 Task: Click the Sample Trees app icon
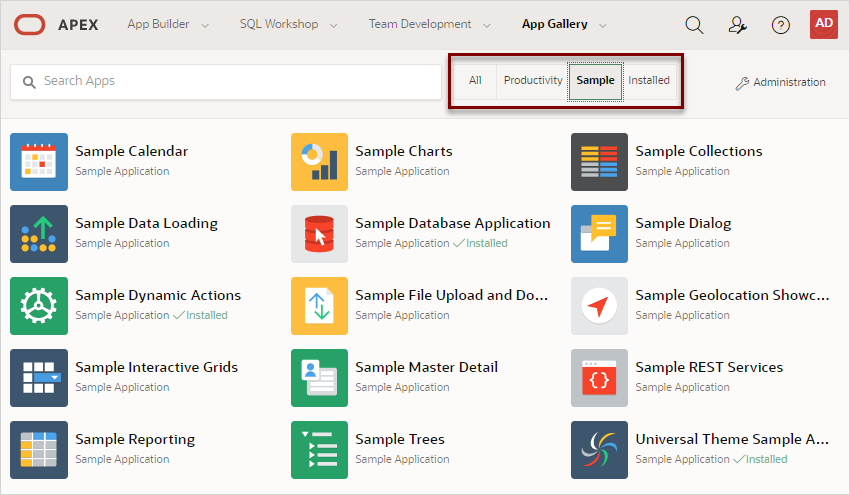319,450
